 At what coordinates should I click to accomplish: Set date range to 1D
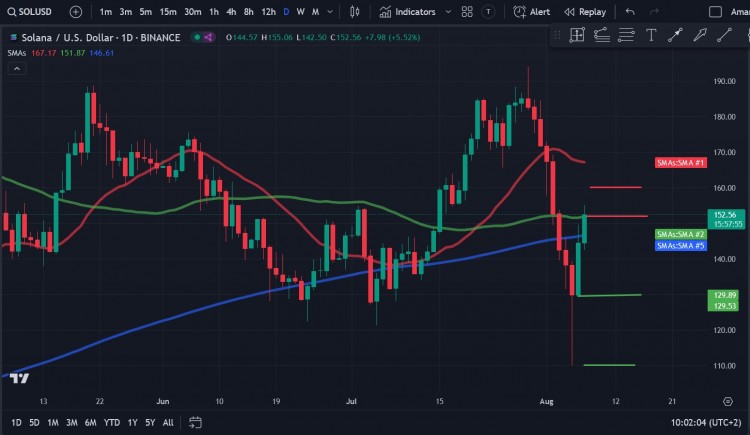16,423
